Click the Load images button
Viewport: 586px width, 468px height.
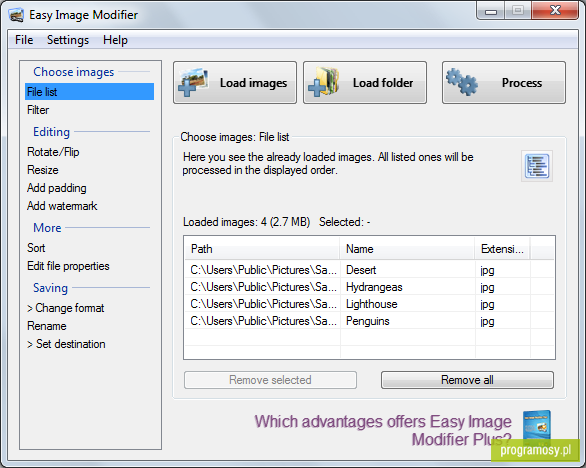pos(235,83)
